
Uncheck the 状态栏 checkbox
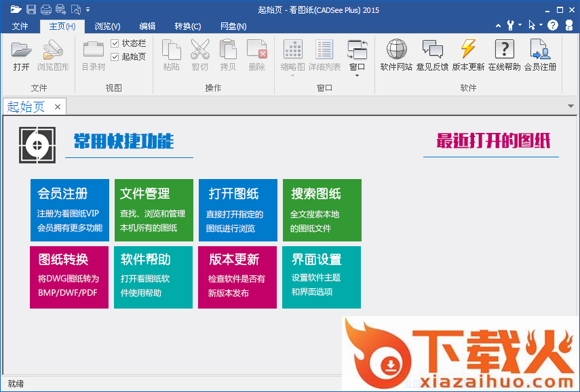pyautogui.click(x=115, y=43)
